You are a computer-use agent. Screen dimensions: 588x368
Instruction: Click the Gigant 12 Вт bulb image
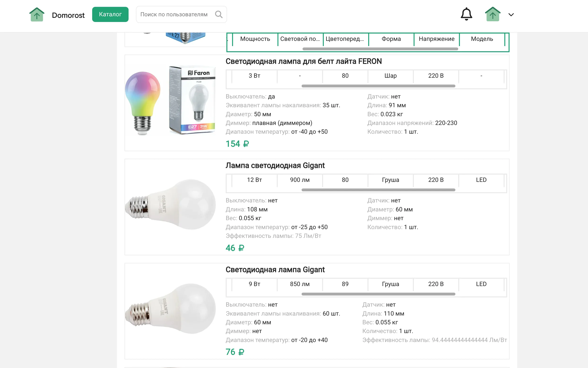point(170,205)
